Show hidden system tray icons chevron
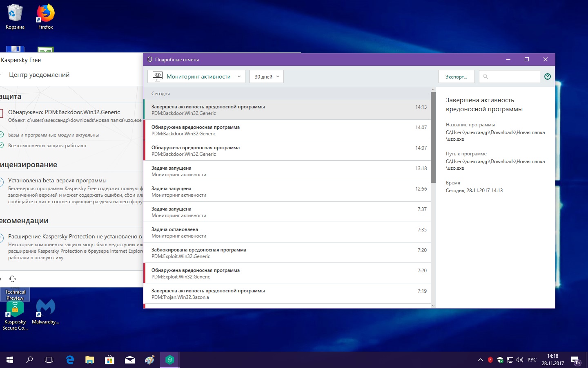This screenshot has height=368, width=588. [x=480, y=360]
